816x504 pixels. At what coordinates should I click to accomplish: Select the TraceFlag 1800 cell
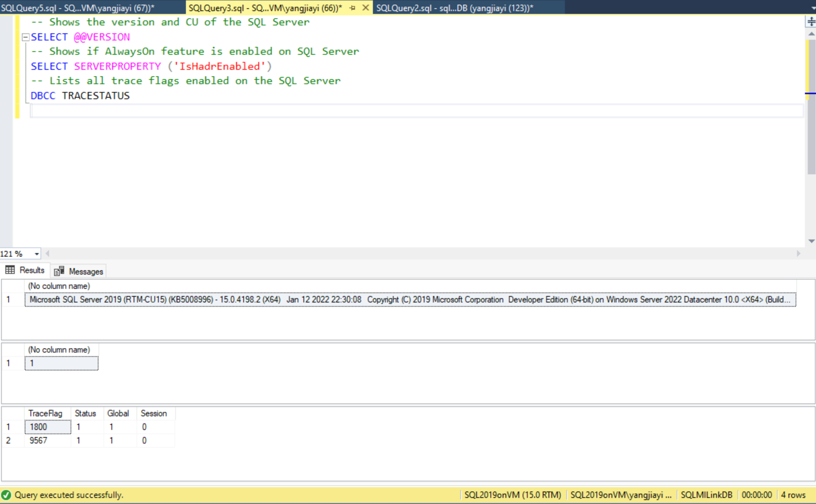click(x=48, y=427)
